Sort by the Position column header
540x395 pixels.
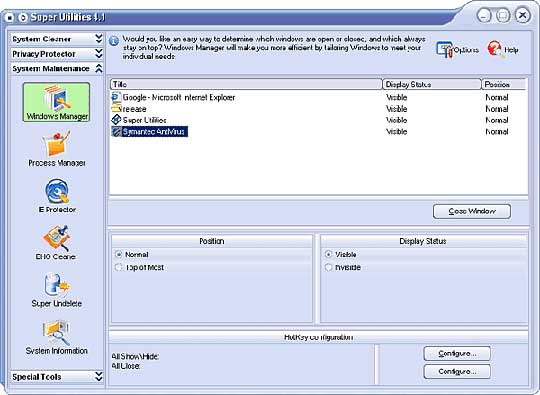pyautogui.click(x=504, y=84)
